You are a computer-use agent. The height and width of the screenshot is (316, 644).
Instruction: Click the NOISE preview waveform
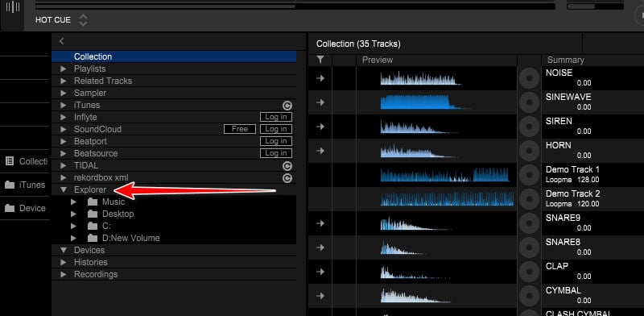420,77
